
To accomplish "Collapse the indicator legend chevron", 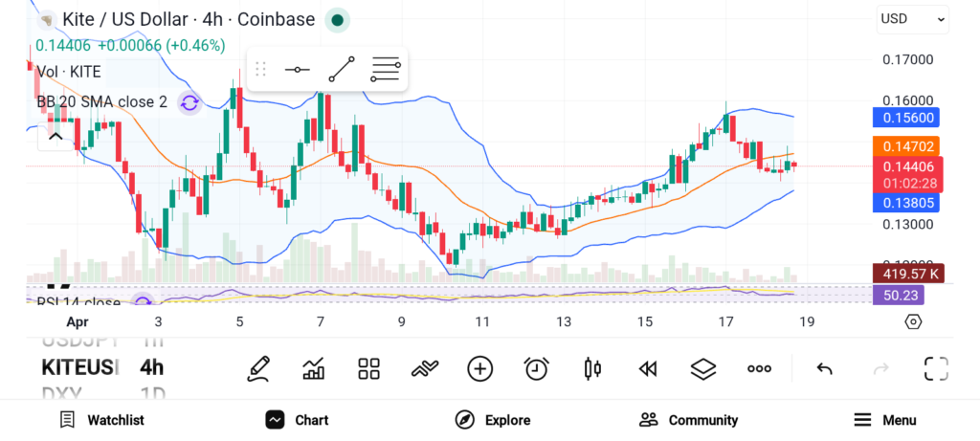I will coord(55,137).
